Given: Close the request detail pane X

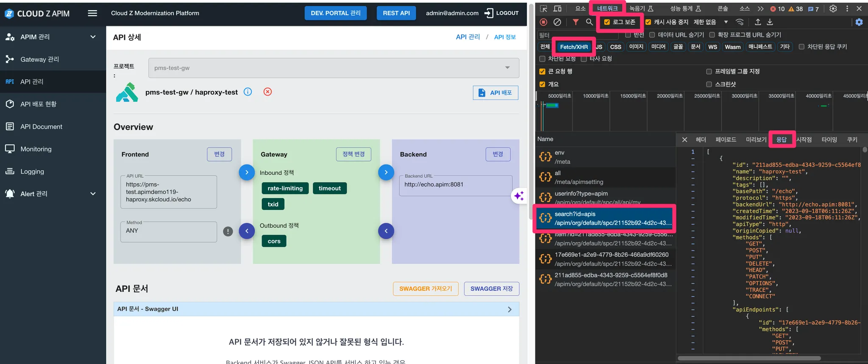Looking at the screenshot, I should tap(684, 140).
